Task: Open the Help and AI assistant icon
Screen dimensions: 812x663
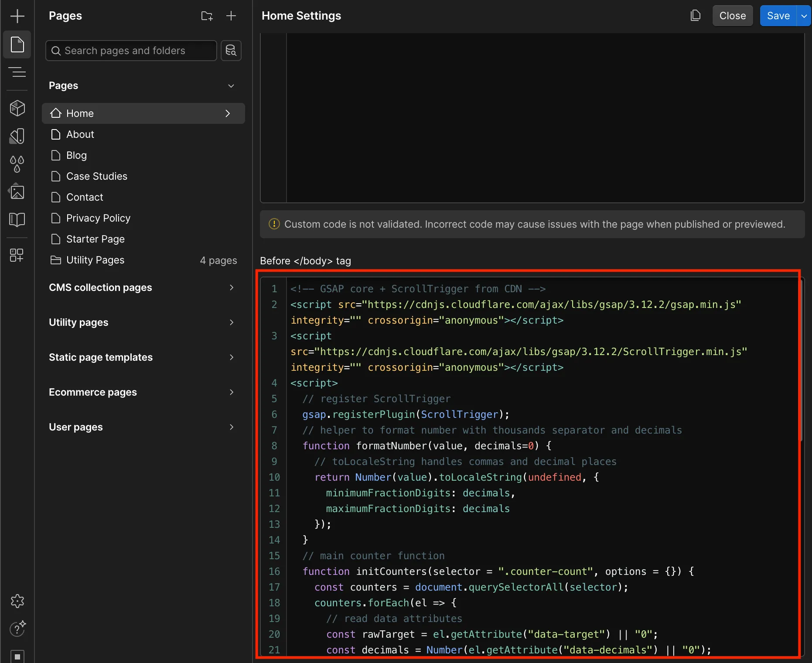Action: point(17,629)
